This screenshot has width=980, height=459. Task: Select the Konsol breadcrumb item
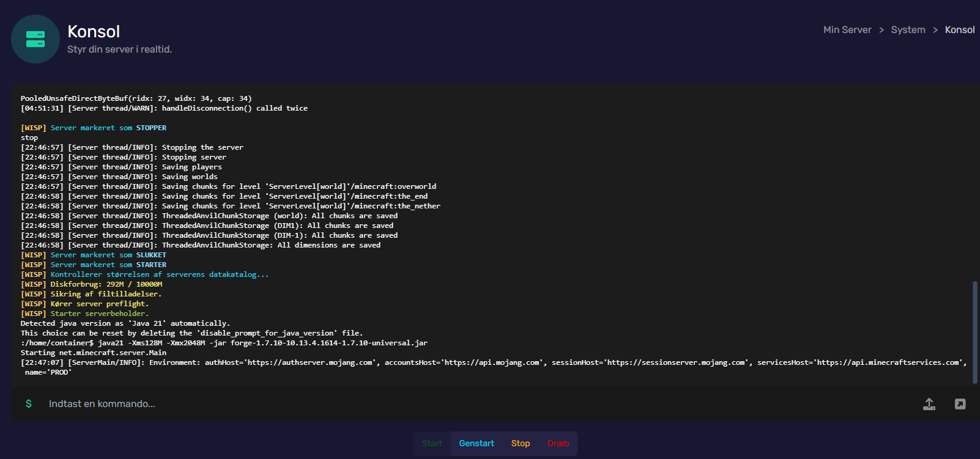[959, 30]
